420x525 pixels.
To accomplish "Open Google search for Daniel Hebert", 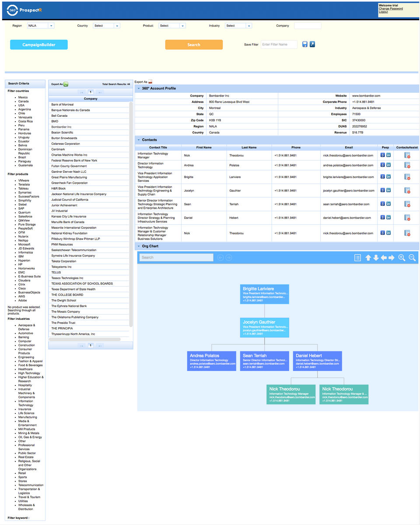I will coord(382,217).
